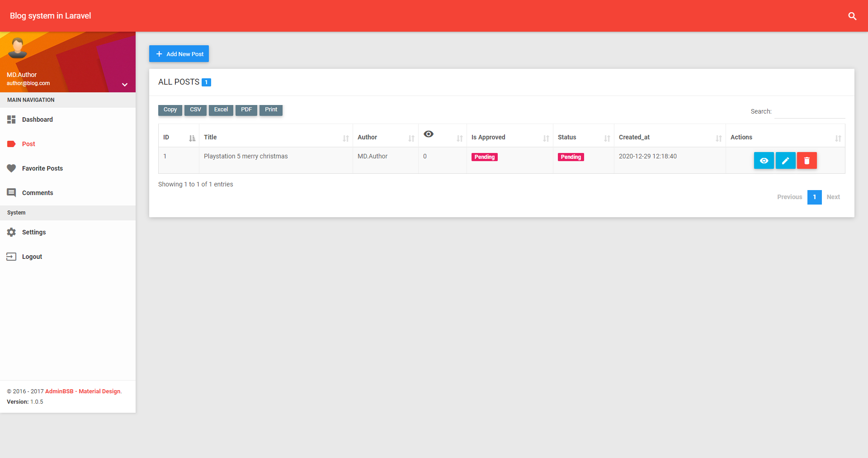Sort by Title column sort arrows

click(346, 138)
